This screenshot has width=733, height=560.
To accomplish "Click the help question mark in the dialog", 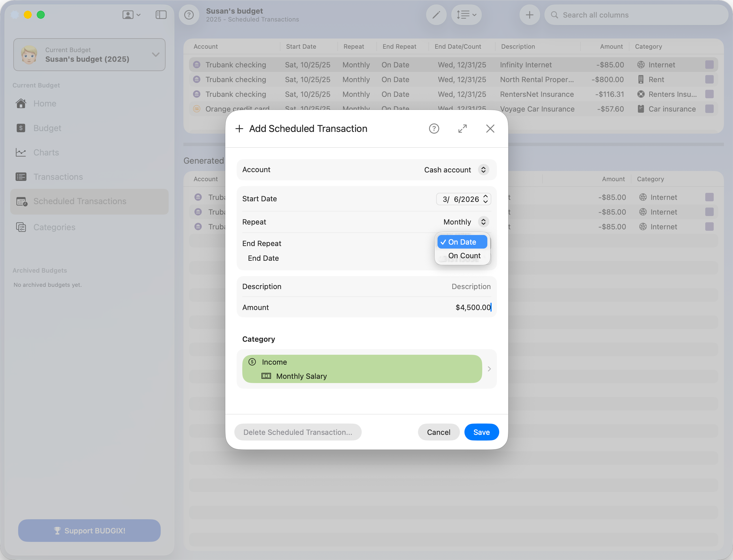I will pos(434,128).
